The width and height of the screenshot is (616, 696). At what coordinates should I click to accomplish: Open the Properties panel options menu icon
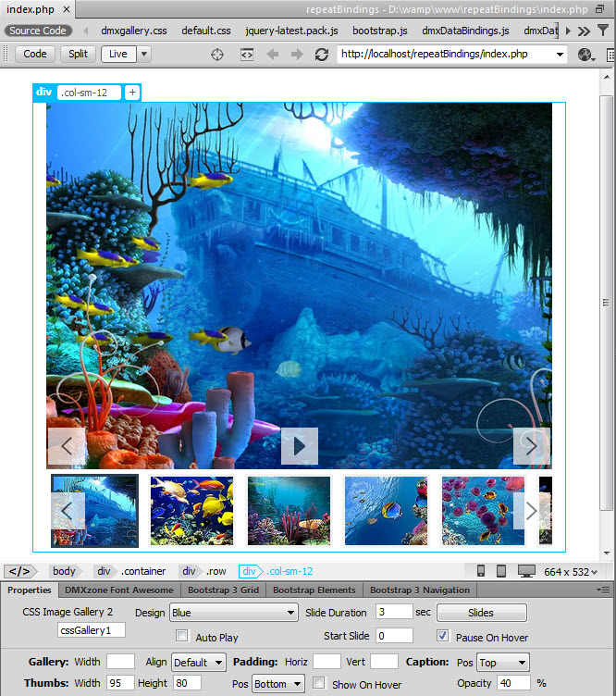(604, 590)
